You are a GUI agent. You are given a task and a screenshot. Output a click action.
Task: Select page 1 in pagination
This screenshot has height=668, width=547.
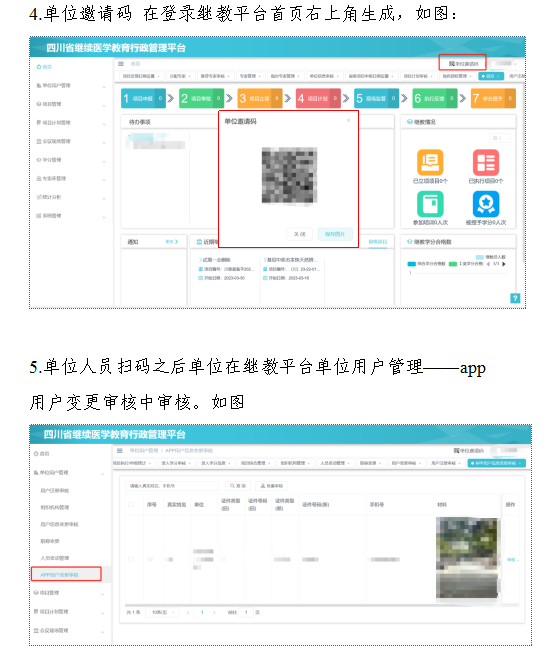(x=202, y=612)
